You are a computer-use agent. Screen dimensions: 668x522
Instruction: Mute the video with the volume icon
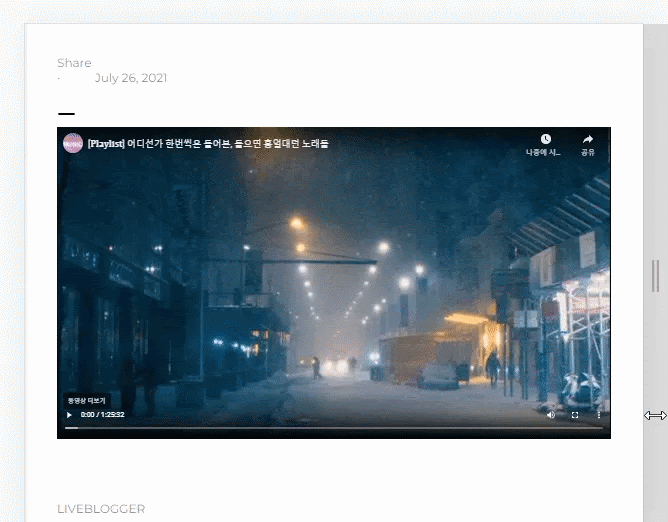(x=551, y=415)
